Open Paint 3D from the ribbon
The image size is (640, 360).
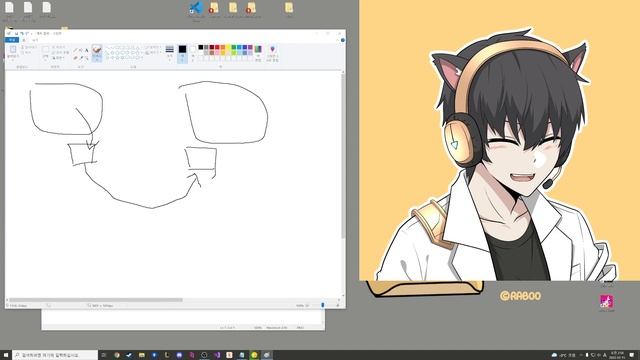(272, 53)
